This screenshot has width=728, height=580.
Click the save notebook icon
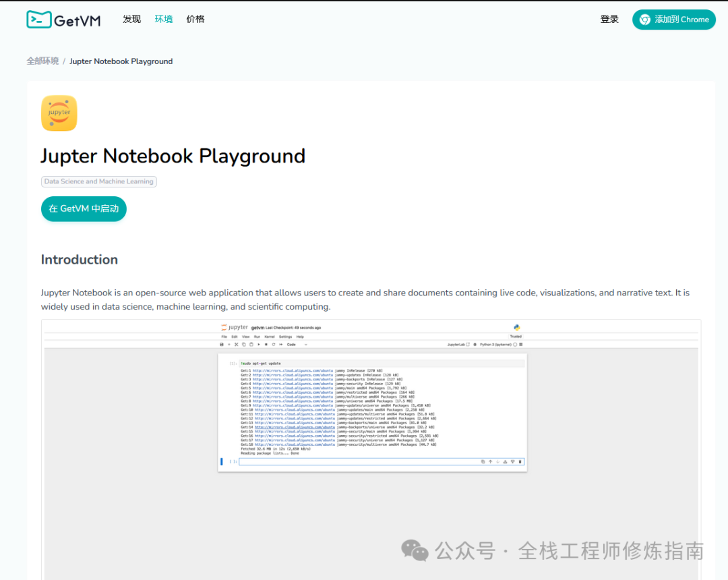[x=222, y=345]
